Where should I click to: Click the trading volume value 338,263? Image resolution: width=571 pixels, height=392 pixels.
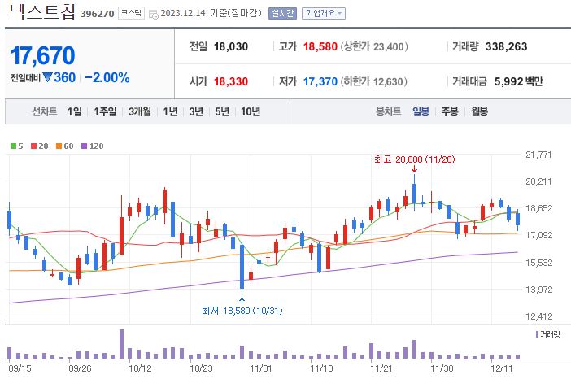pyautogui.click(x=506, y=46)
